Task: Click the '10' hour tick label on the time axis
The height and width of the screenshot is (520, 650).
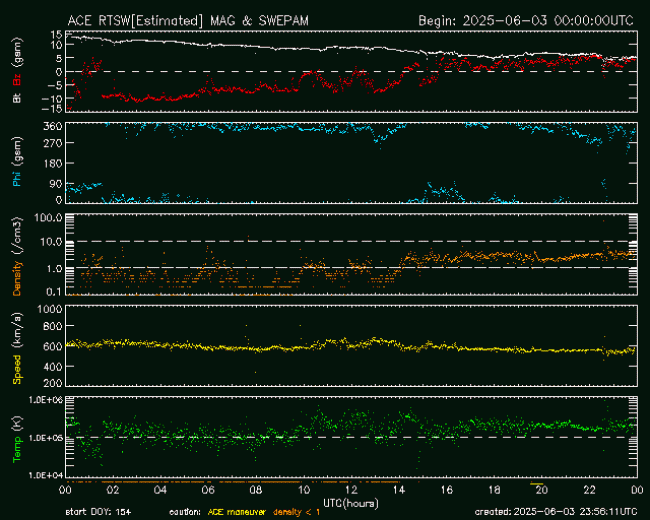Action: tap(304, 491)
